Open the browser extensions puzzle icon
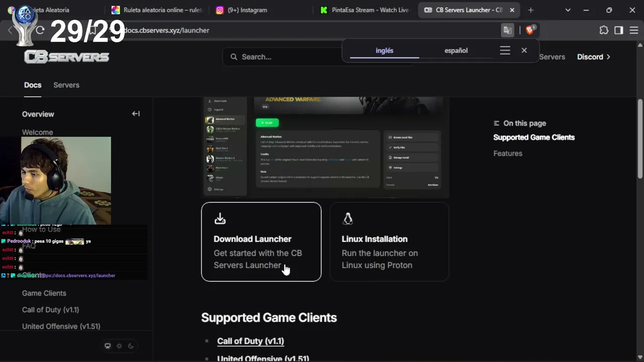 coord(604,30)
